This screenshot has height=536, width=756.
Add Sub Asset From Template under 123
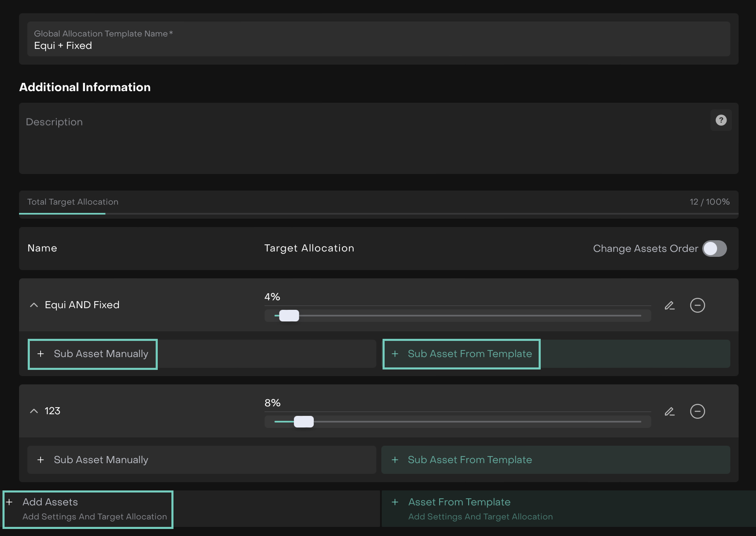pyautogui.click(x=469, y=460)
